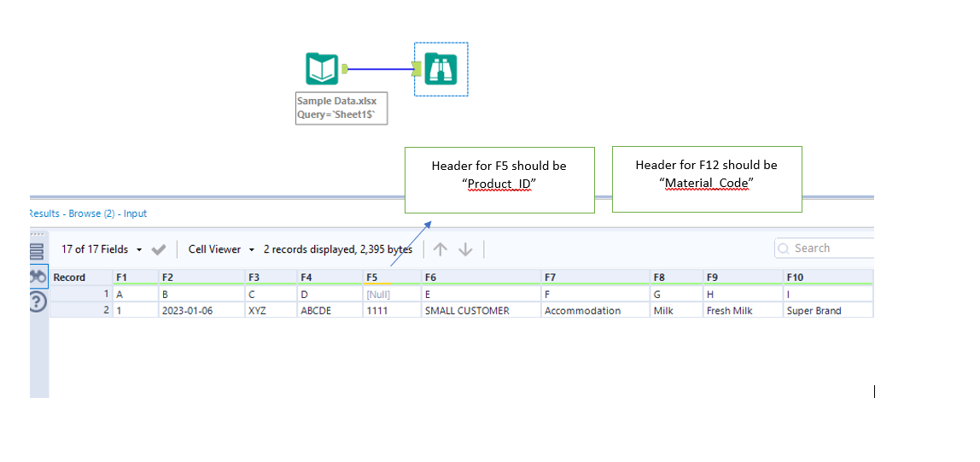
Task: Select the F6 column header
Action: click(481, 278)
